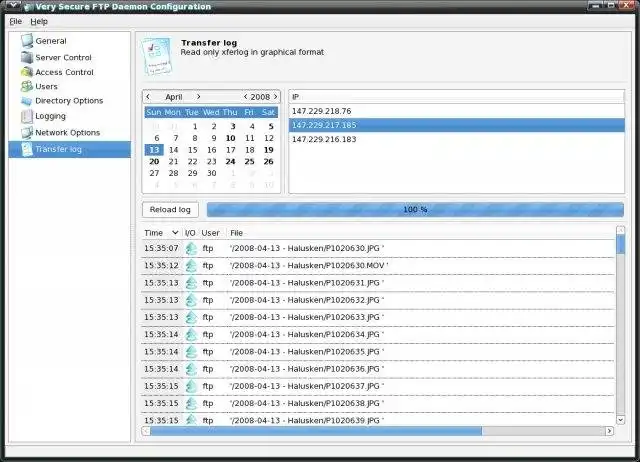Screen dimensions: 640x462
Task: Go to next year after 2008
Action: 276,97
